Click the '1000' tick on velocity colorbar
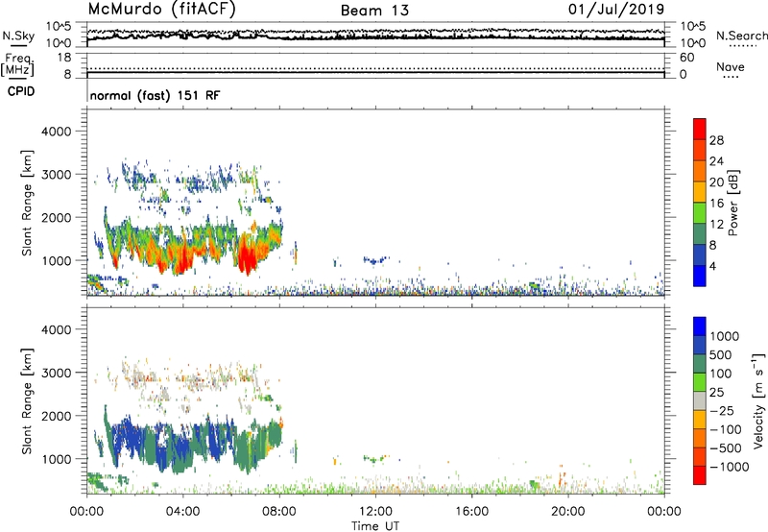768x532 pixels. [x=725, y=336]
